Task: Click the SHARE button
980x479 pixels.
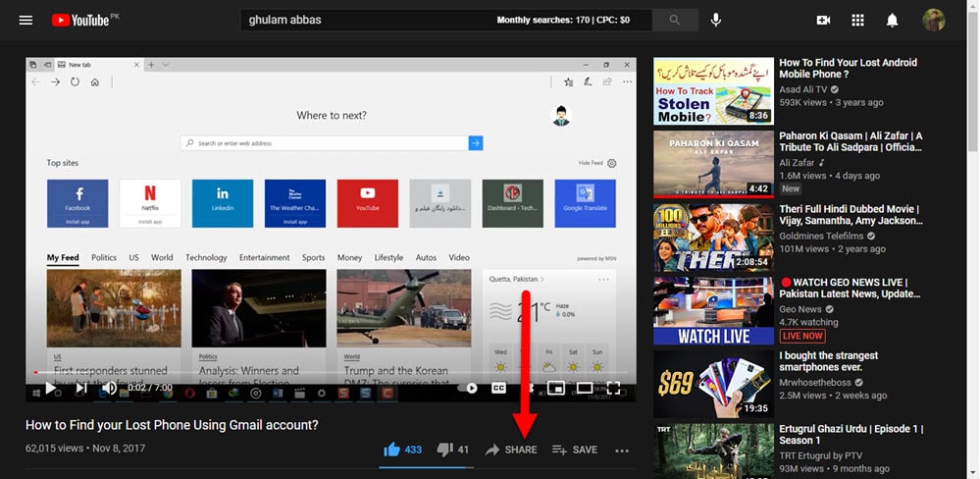Action: 511,450
